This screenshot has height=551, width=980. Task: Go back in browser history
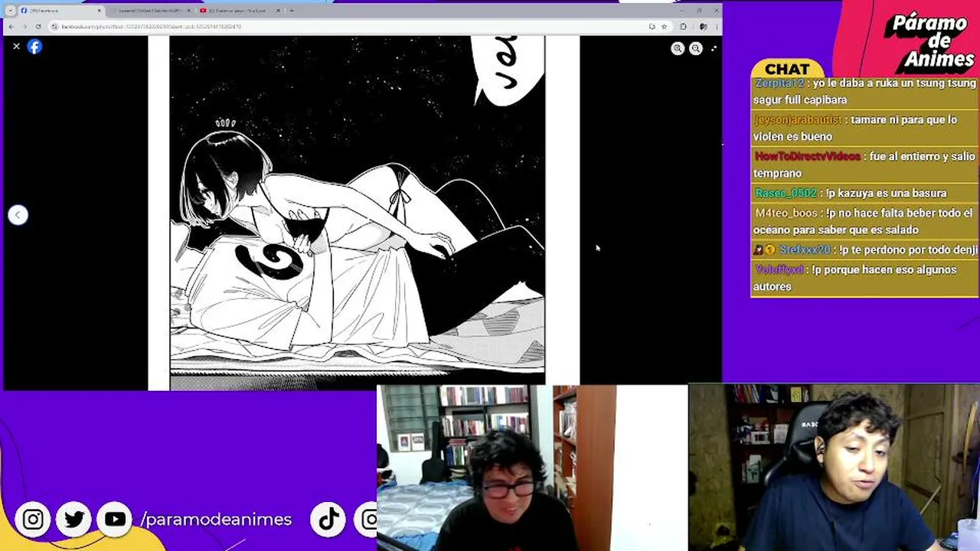(11, 26)
